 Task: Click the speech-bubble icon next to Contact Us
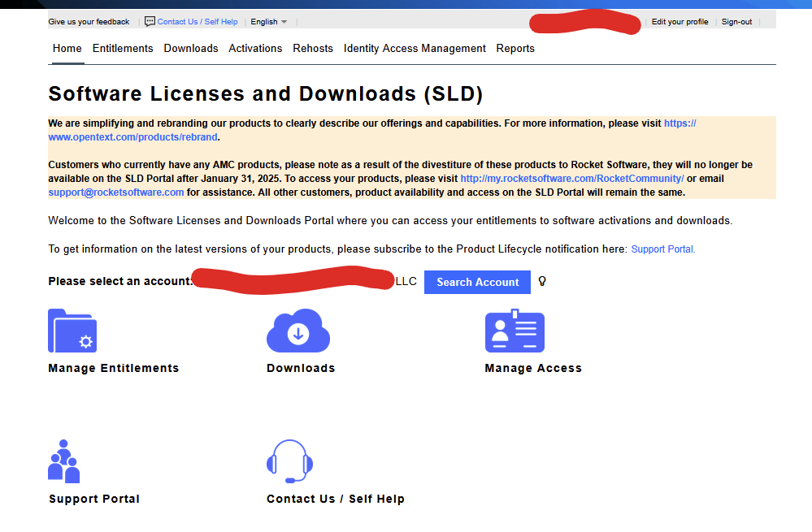(x=149, y=21)
